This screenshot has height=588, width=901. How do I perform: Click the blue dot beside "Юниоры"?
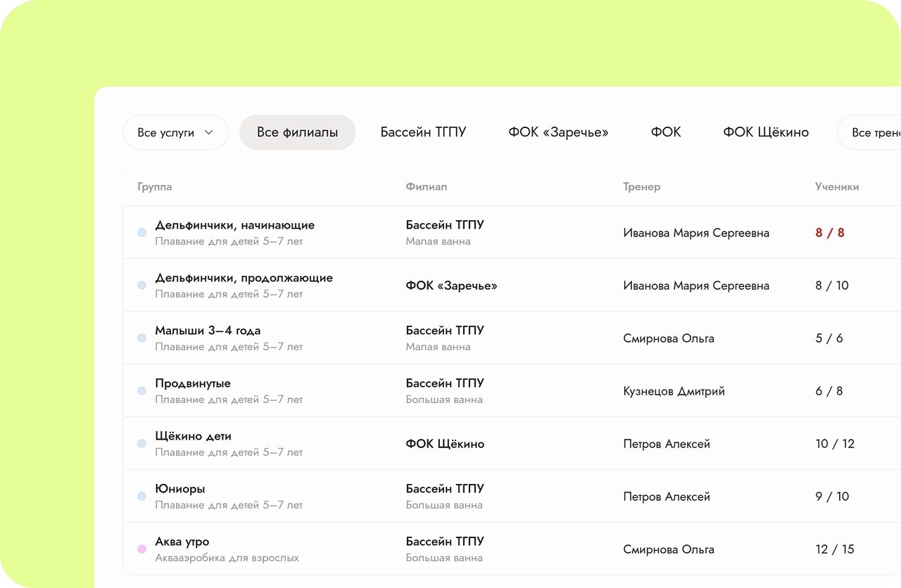point(141,497)
